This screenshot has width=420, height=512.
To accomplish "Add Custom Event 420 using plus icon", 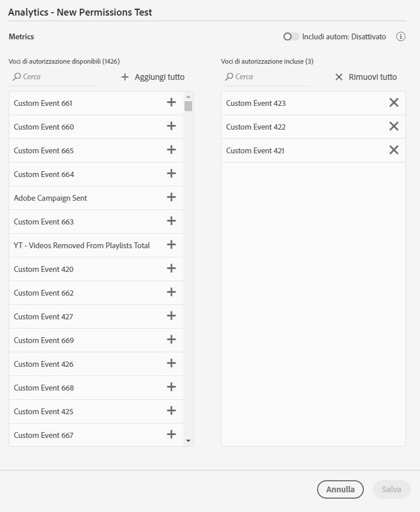I will [x=171, y=268].
